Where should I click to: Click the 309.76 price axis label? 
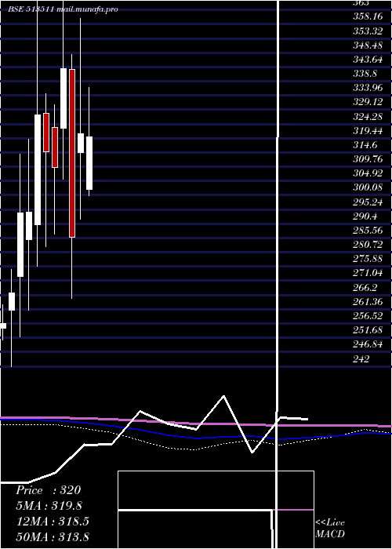[x=368, y=159]
